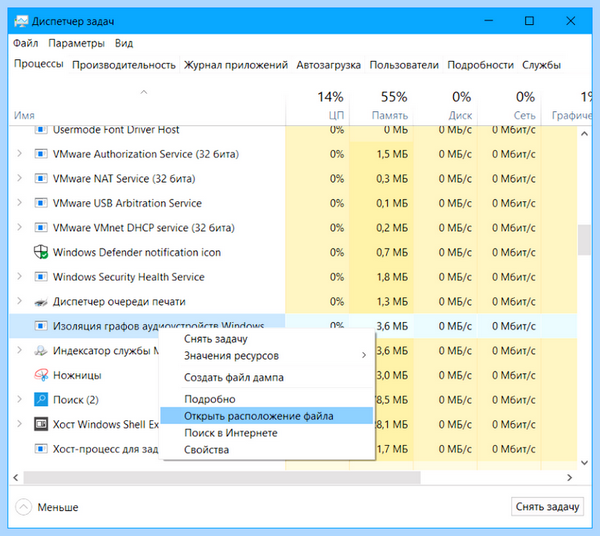Image resolution: width=600 pixels, height=536 pixels.
Task: Select Windows Defender notification icon row
Action: pos(293,252)
